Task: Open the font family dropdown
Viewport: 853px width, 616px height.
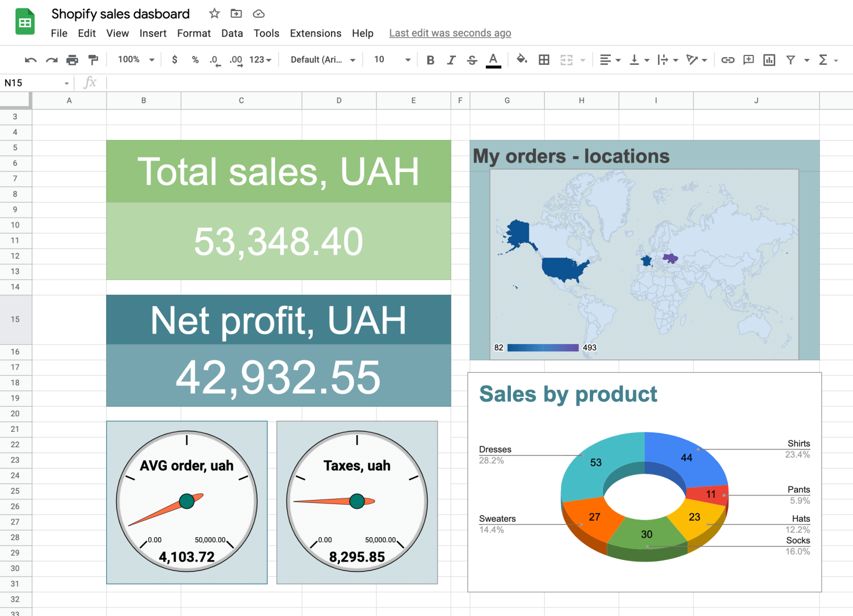Action: [x=321, y=59]
